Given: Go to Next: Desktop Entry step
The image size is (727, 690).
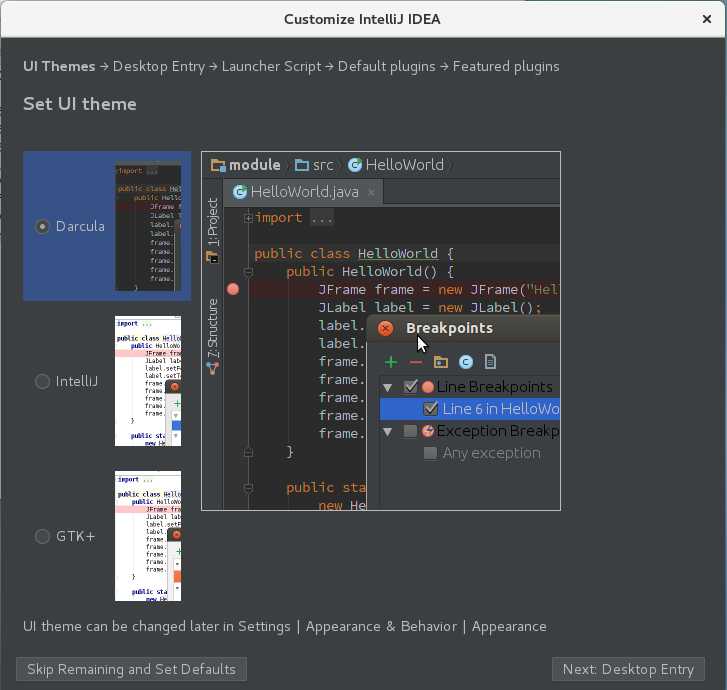Looking at the screenshot, I should pos(628,669).
